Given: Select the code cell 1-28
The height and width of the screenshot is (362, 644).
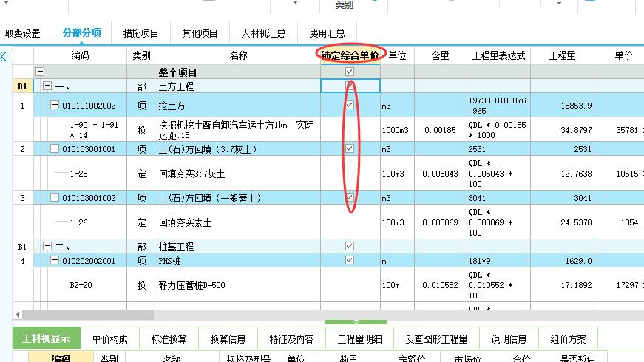Looking at the screenshot, I should click(x=79, y=174).
